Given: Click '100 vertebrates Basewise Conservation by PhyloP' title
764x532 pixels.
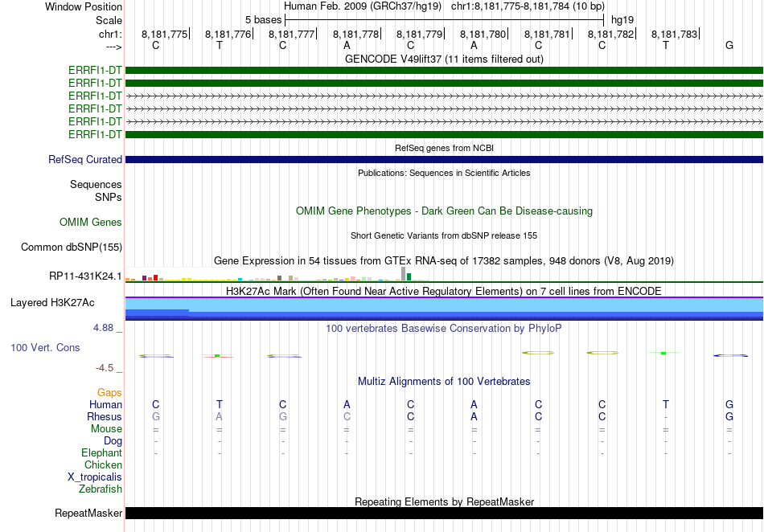Looking at the screenshot, I should point(444,328).
